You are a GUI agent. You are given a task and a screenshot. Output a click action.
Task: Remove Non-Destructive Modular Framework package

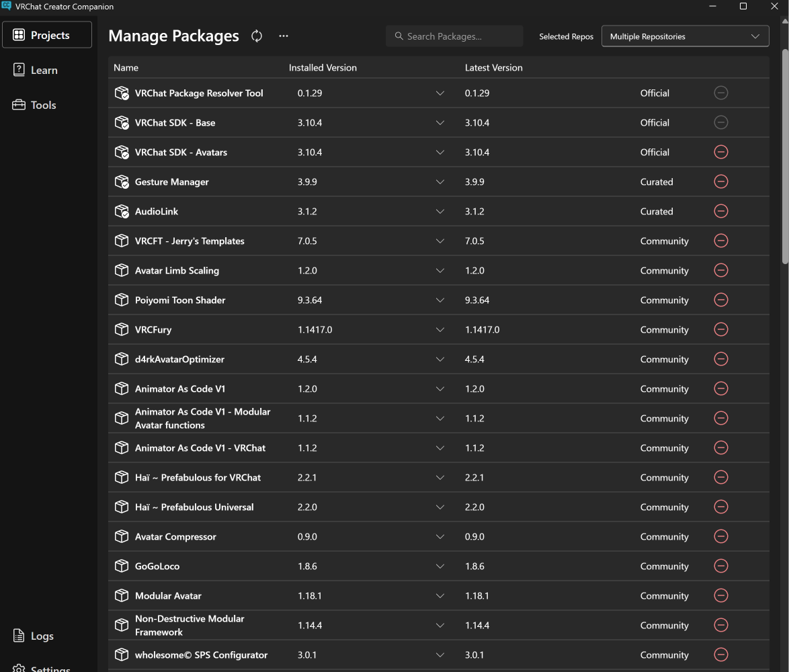721,625
